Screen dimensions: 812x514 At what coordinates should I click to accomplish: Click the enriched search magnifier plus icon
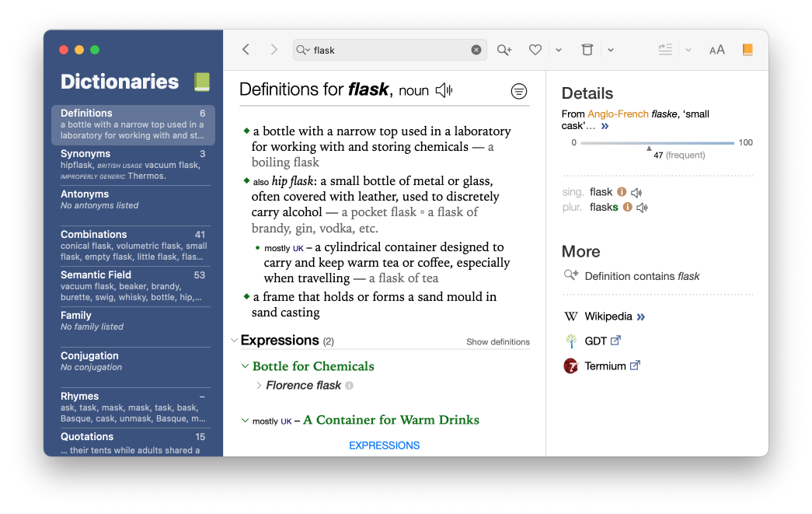(x=504, y=50)
